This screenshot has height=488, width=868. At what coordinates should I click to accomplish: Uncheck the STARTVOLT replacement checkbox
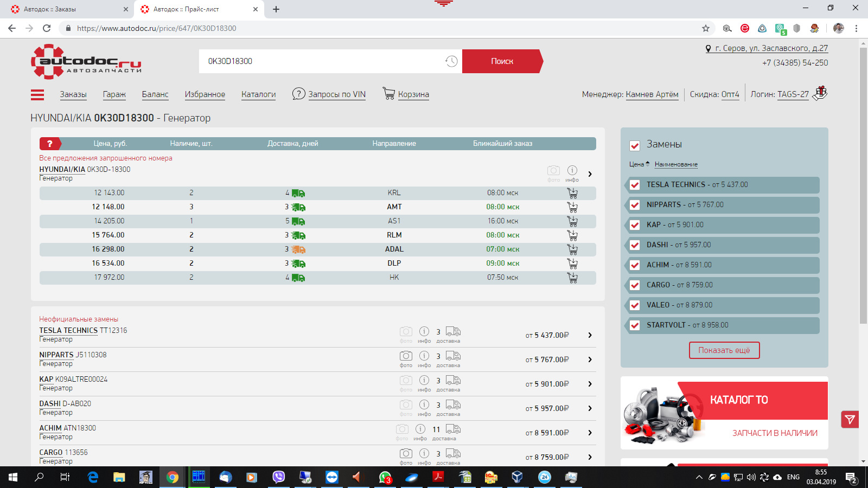pyautogui.click(x=635, y=325)
